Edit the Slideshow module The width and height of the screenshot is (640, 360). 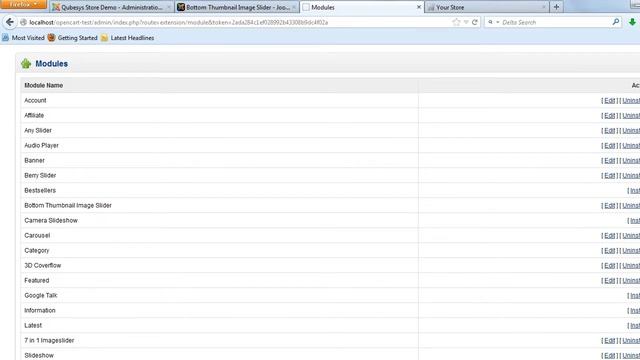pyautogui.click(x=609, y=356)
